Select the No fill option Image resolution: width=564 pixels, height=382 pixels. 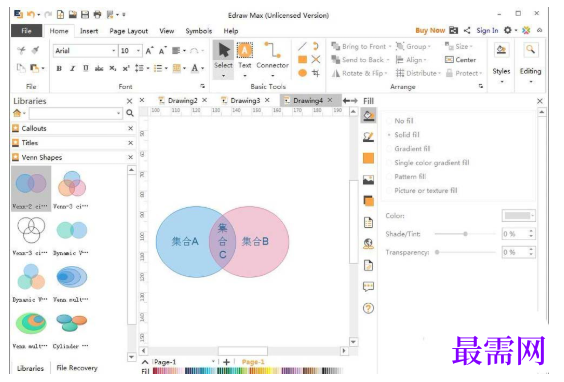(x=400, y=121)
